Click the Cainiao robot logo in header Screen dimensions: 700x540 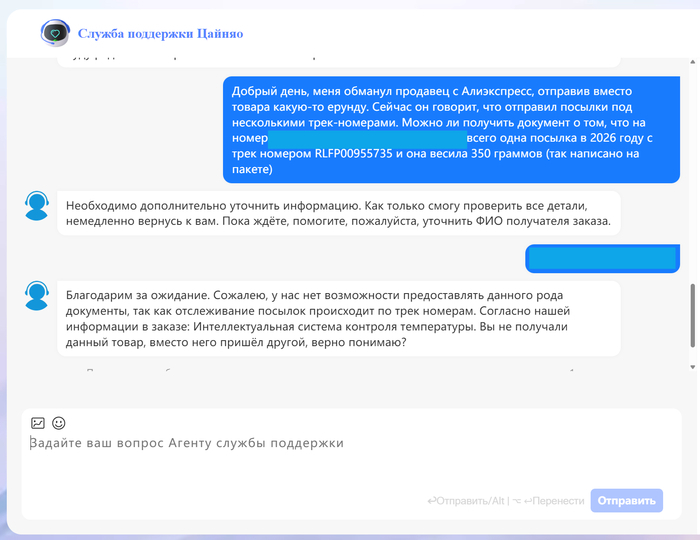(55, 33)
